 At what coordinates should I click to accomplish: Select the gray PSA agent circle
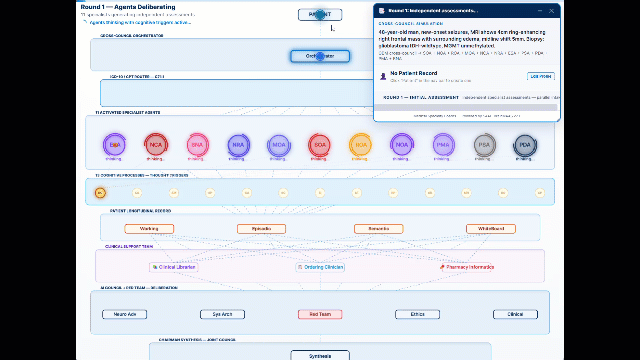(x=484, y=145)
